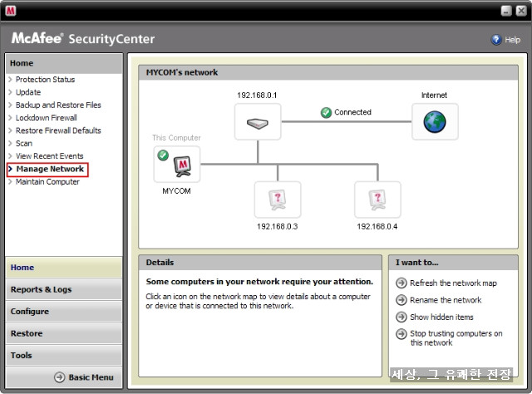The image size is (532, 394).
Task: Click the green check badge on MYCOM
Action: pyautogui.click(x=163, y=155)
